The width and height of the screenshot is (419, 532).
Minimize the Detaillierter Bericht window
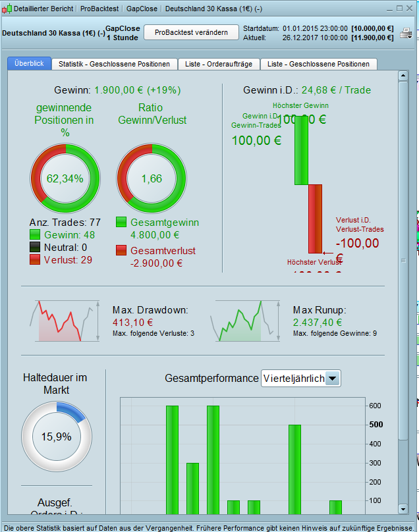(389, 9)
